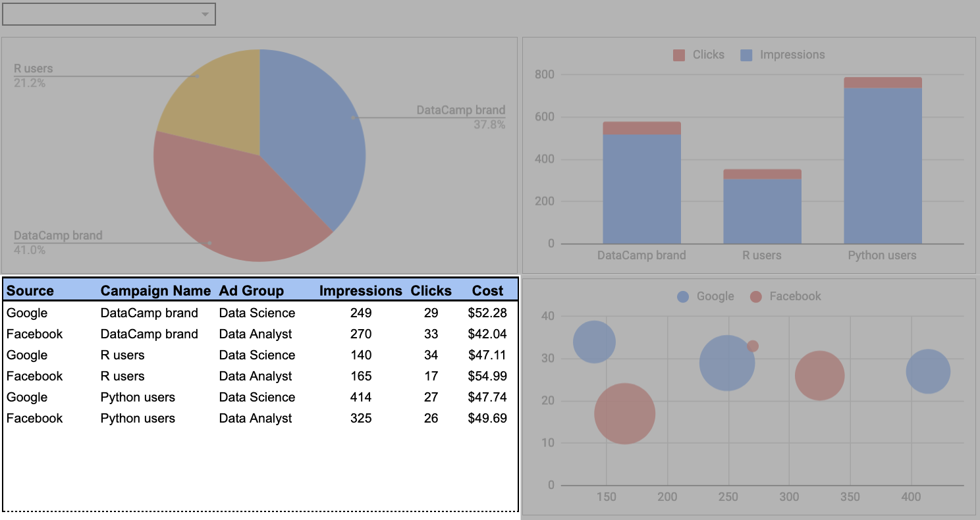Select the Impressions column header
Viewport: 980px width, 520px height.
click(x=361, y=291)
